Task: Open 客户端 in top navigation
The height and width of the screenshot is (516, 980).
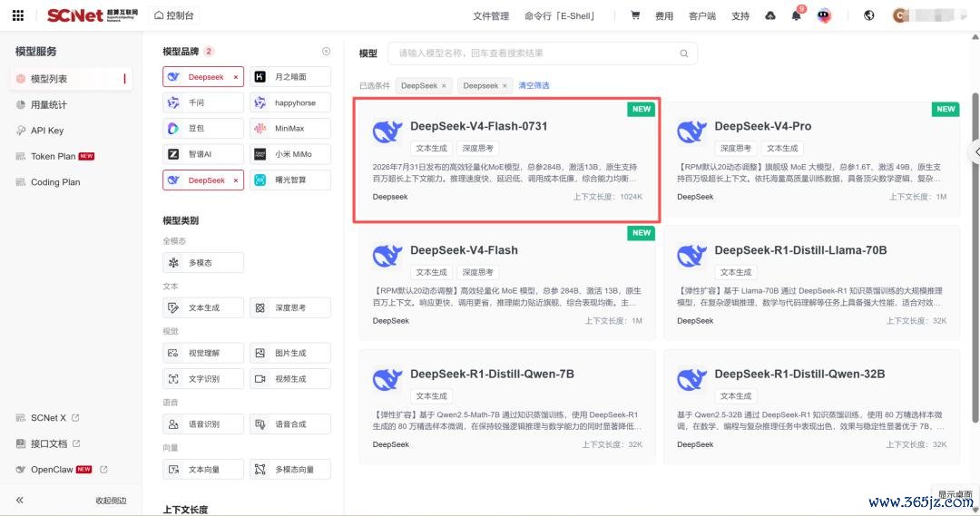Action: click(701, 16)
